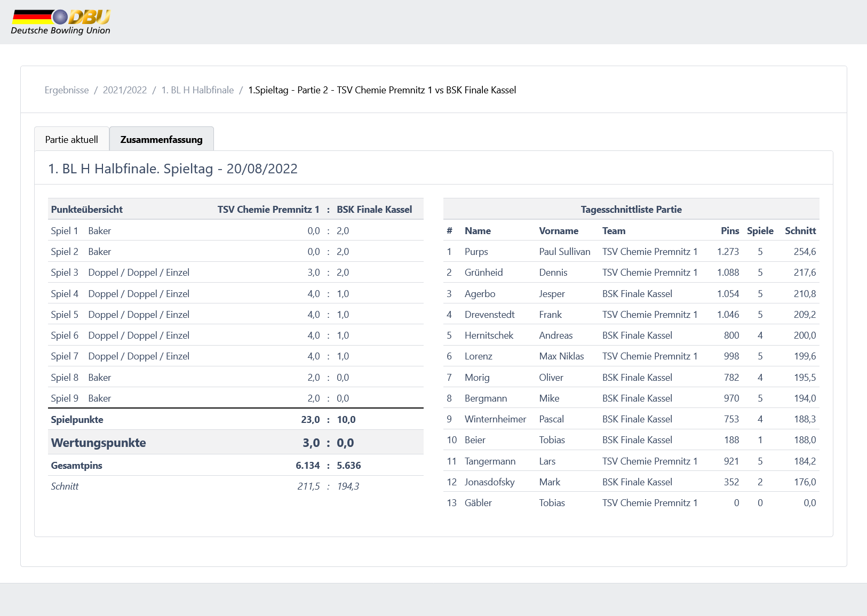Click the Name column header
The width and height of the screenshot is (867, 616).
(x=478, y=231)
